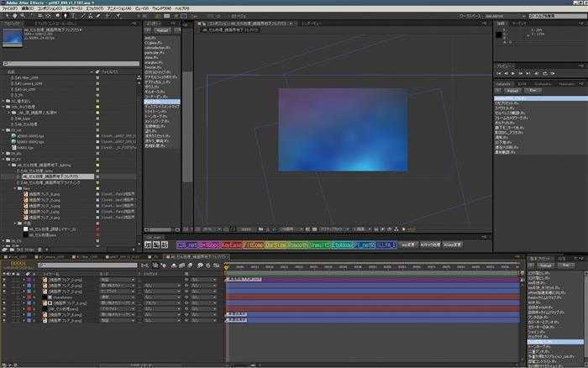Open the composition mini-flowchart in timeline

click(144, 265)
